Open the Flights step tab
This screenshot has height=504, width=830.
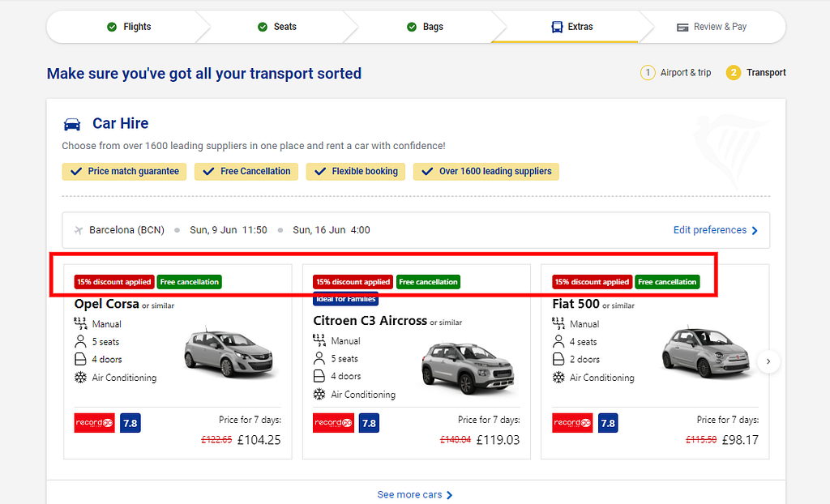pyautogui.click(x=129, y=27)
